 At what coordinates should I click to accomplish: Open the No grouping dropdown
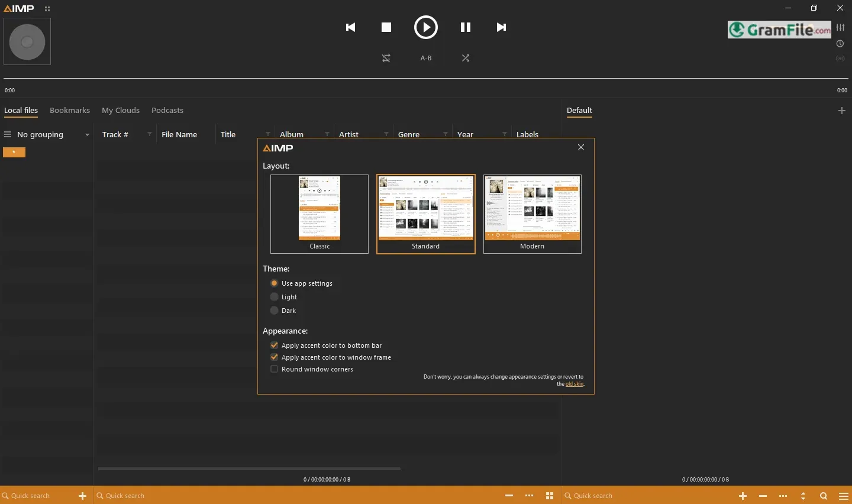click(47, 135)
